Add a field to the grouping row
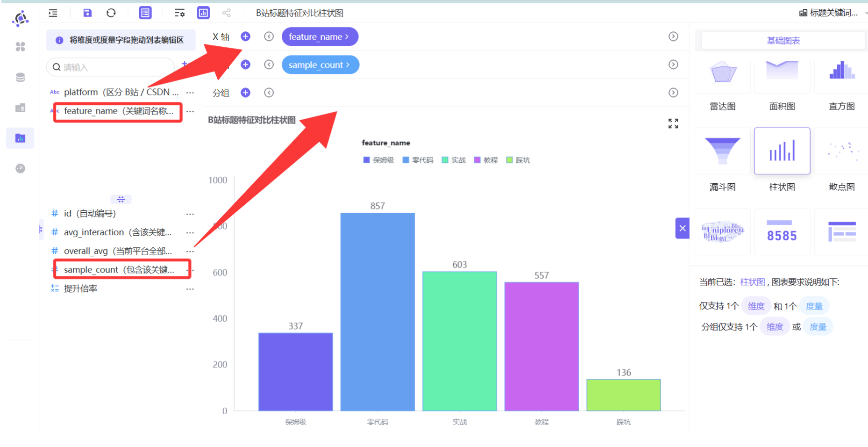868x447 pixels. 245,93
